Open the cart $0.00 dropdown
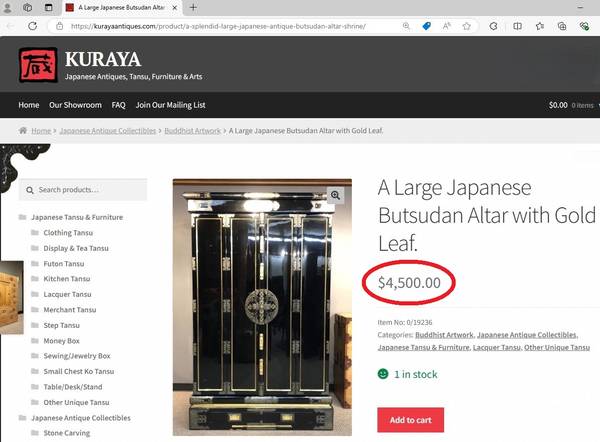The height and width of the screenshot is (442, 600). tap(572, 105)
